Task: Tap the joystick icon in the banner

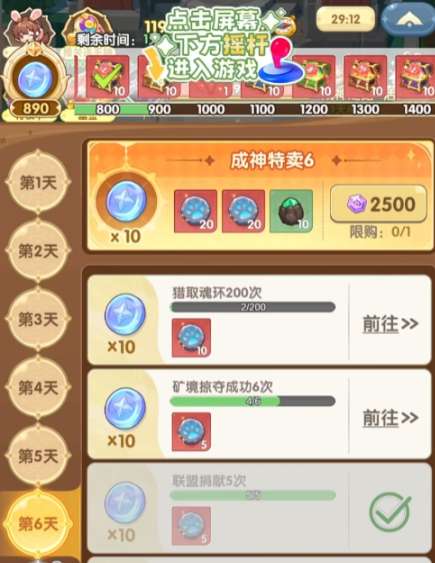Action: pos(281,61)
